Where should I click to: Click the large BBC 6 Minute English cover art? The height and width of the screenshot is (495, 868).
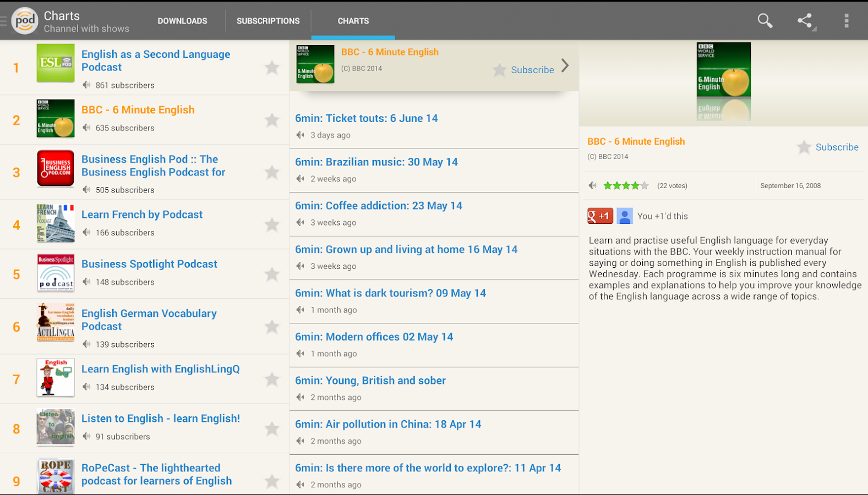click(x=723, y=70)
